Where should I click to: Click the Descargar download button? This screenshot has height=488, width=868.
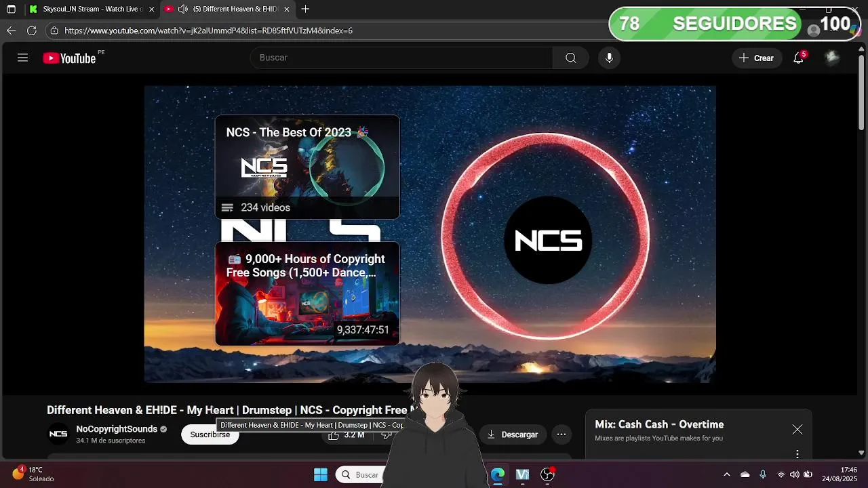tap(513, 434)
